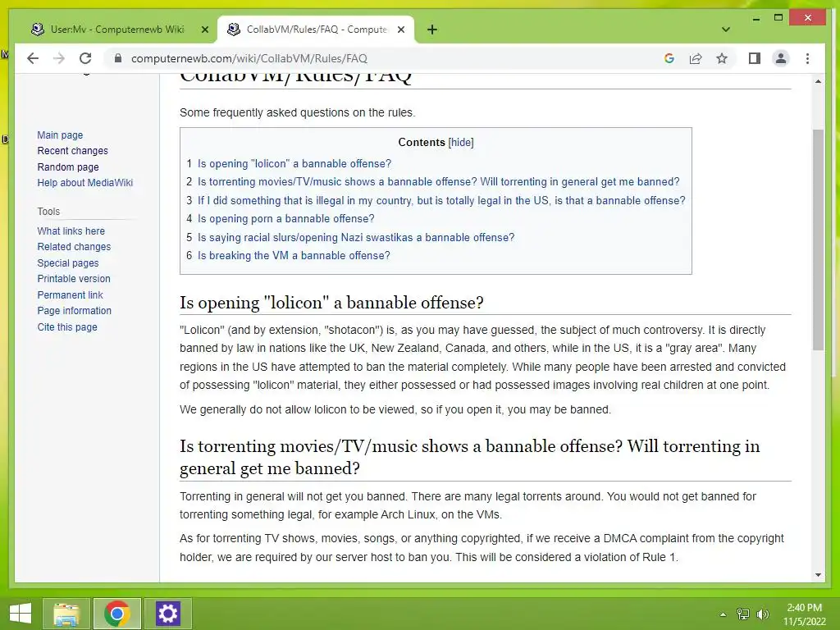The height and width of the screenshot is (630, 840).
Task: Go back using Chrome's back arrow
Action: (33, 58)
